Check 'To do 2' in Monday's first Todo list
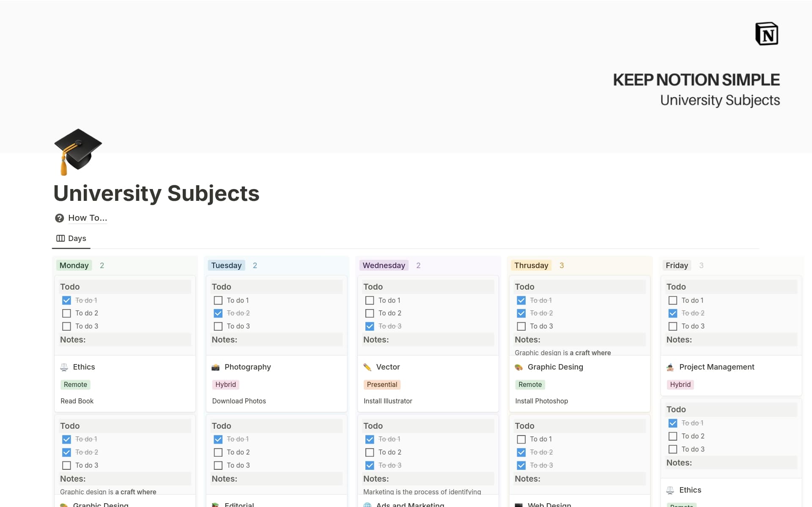Viewport: 812px width, 507px height. click(66, 313)
